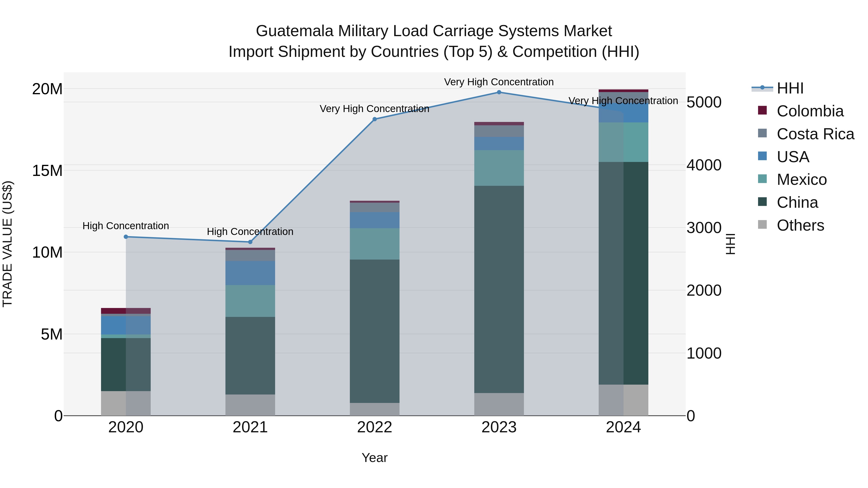Screen dimensions: 868x488
Task: Select the China segment of 2023 bar
Action: pyautogui.click(x=499, y=289)
